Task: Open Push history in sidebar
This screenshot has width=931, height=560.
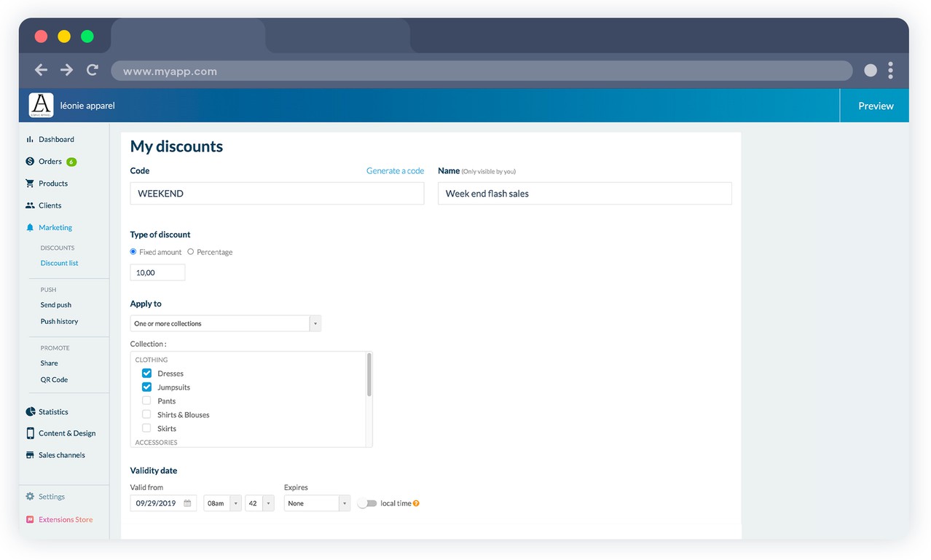Action: click(59, 321)
